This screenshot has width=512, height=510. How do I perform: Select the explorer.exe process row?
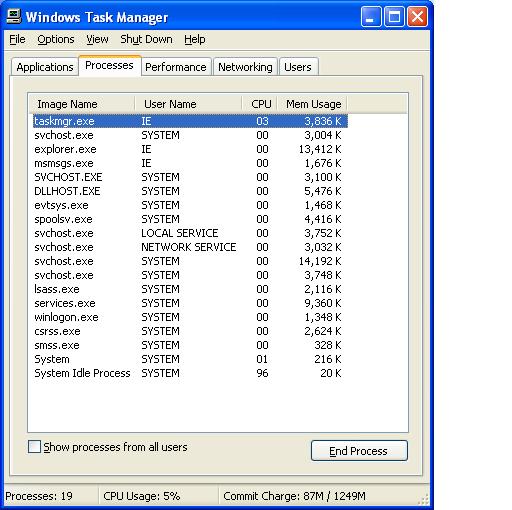pyautogui.click(x=190, y=149)
